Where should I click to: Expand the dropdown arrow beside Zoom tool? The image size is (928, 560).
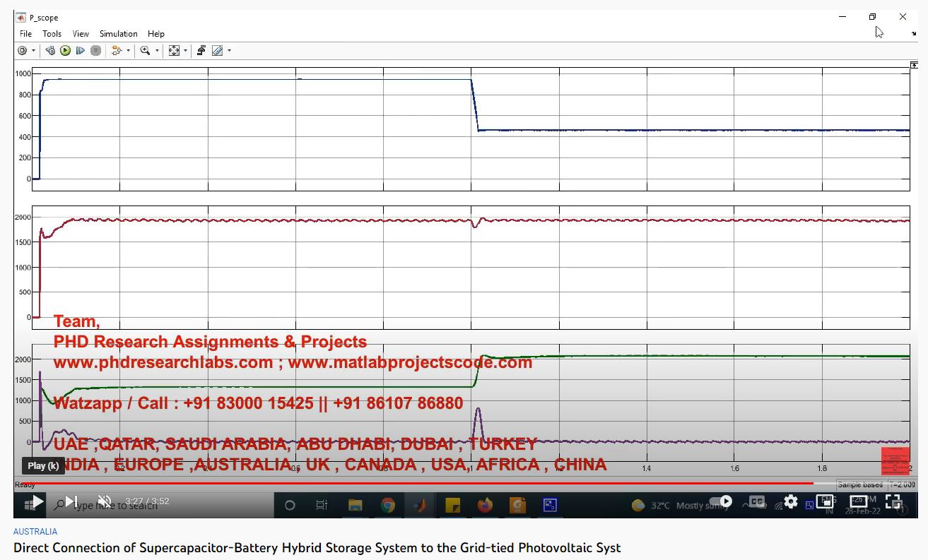point(157,51)
